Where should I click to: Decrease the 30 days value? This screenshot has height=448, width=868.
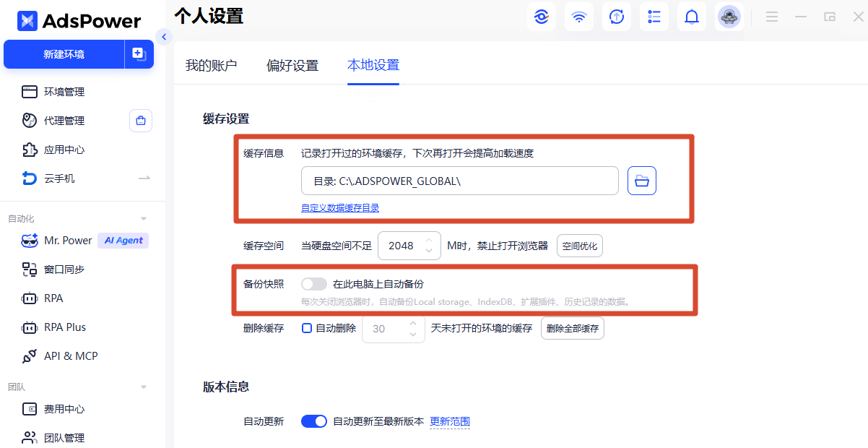coord(413,334)
